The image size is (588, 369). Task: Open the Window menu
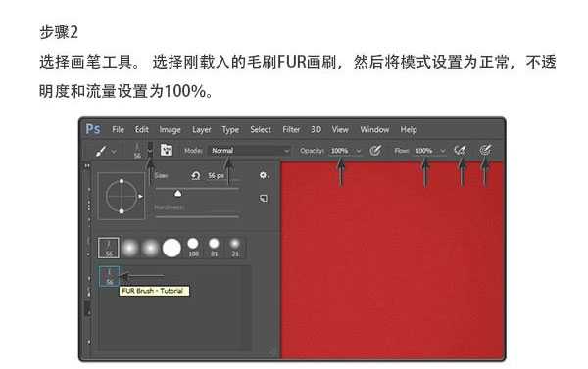click(374, 129)
